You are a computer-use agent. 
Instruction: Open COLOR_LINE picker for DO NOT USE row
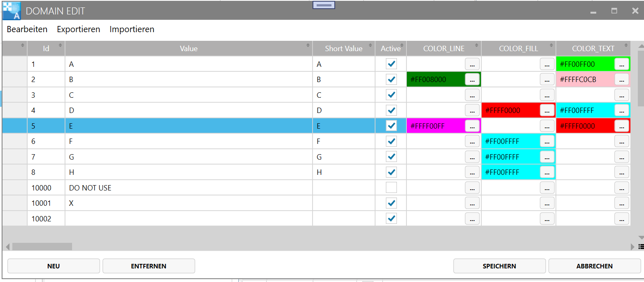(x=472, y=188)
